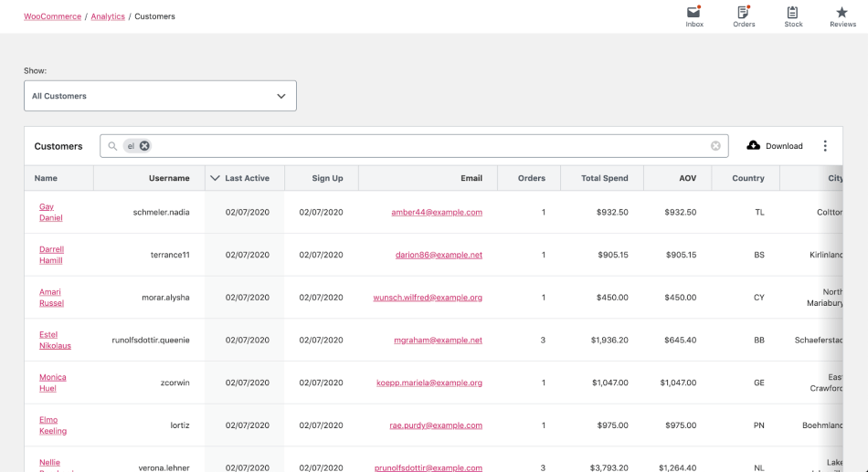Focus the Customers search input field
Screen dimensions: 868x472
click(x=414, y=146)
